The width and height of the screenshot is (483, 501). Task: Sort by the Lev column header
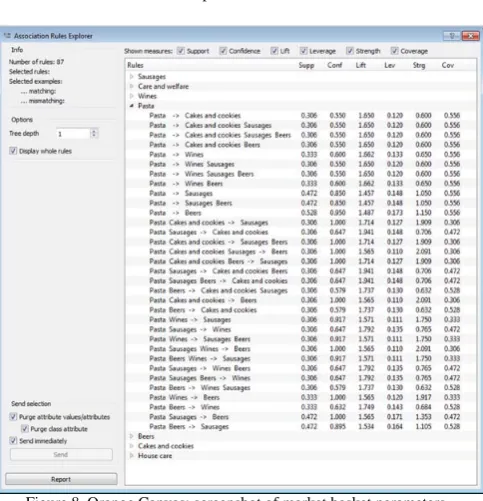389,65
